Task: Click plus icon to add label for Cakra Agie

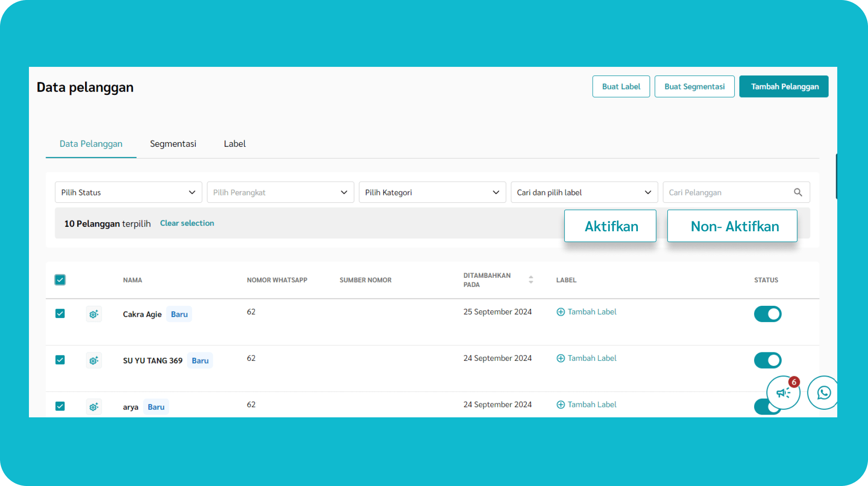Action: pyautogui.click(x=561, y=312)
